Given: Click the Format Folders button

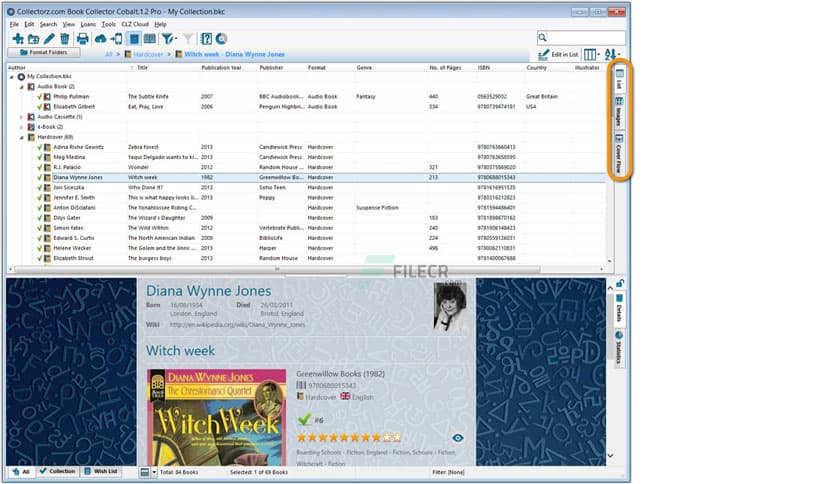Looking at the screenshot, I should tap(44, 52).
